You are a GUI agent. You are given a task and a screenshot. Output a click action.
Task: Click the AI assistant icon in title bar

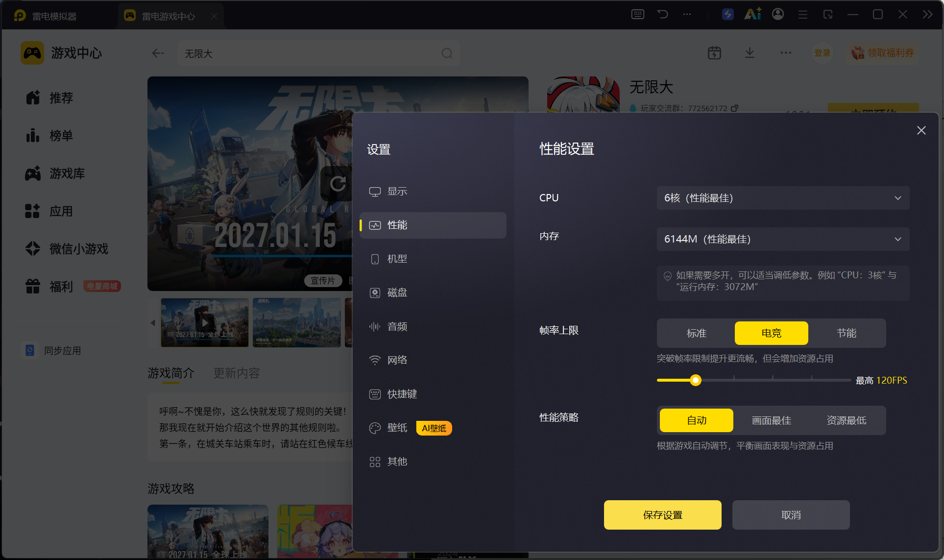[752, 14]
